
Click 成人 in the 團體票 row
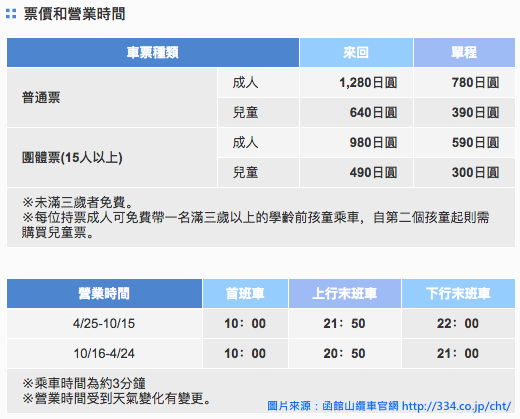[245, 143]
